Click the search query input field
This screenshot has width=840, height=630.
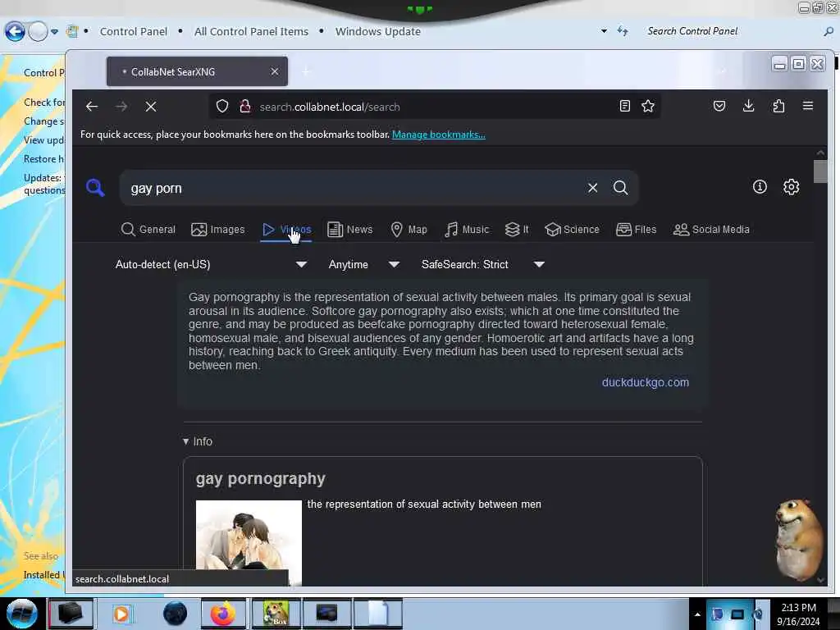[354, 188]
